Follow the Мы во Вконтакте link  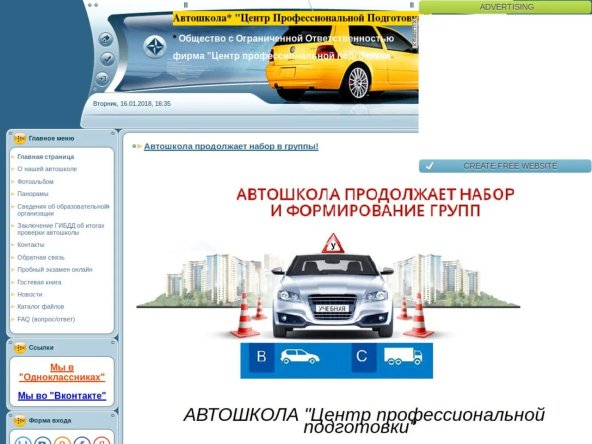pyautogui.click(x=62, y=396)
